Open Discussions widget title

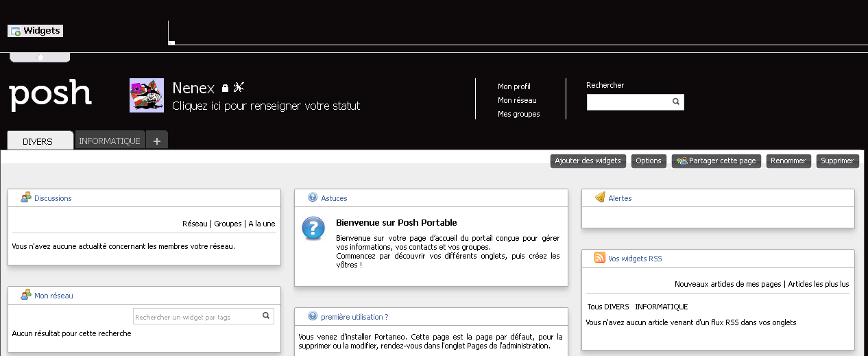[53, 198]
